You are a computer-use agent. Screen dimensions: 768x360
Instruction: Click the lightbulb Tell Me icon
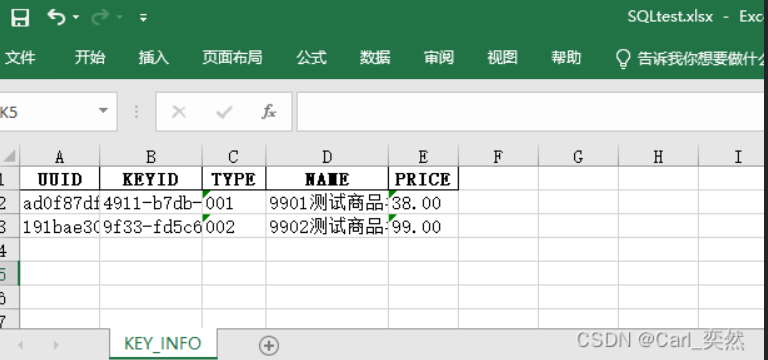[623, 58]
